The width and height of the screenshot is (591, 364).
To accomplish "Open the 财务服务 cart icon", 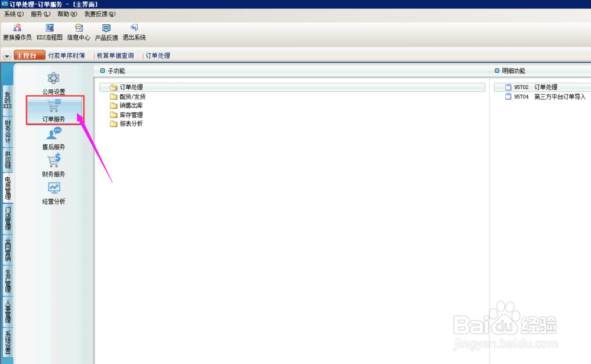I will click(54, 161).
